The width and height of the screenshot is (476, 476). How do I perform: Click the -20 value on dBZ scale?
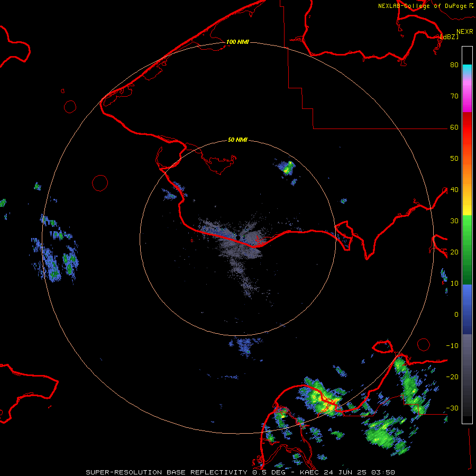452,377
